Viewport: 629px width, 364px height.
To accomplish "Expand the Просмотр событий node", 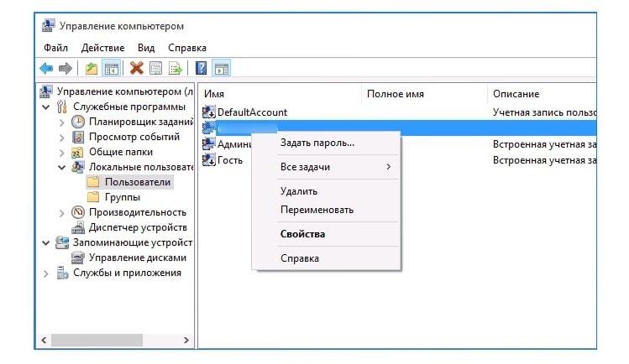I will [x=62, y=138].
